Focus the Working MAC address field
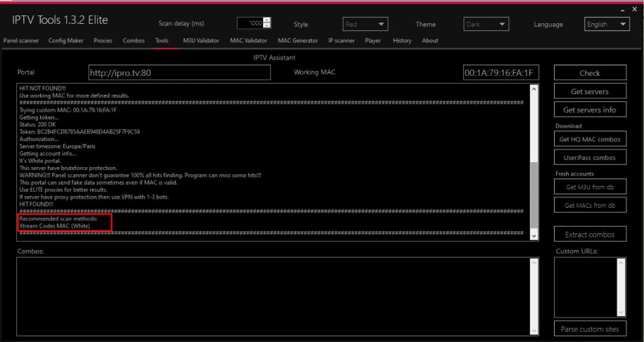Viewport: 644px width, 342px height. (x=501, y=73)
